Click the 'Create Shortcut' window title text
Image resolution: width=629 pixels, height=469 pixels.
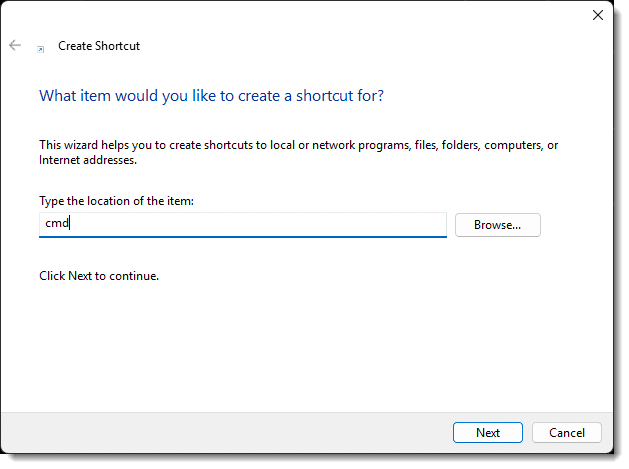click(x=99, y=46)
